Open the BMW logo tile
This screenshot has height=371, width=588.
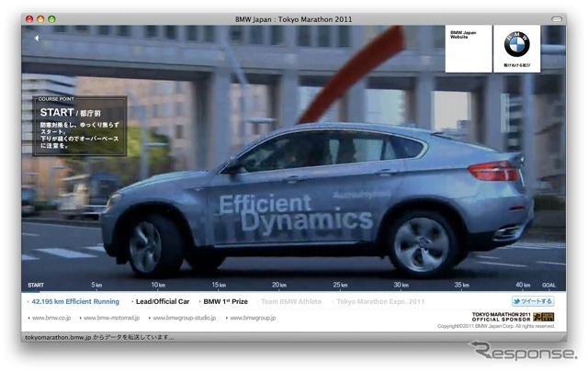click(516, 49)
